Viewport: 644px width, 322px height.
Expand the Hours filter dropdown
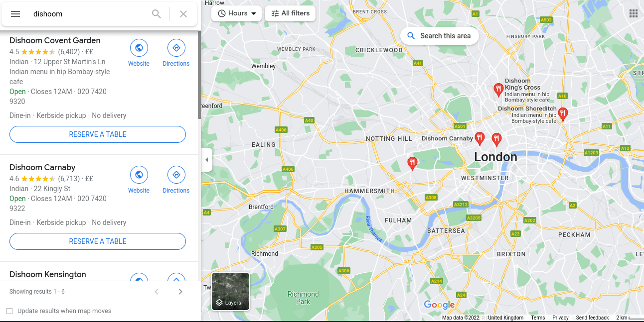[237, 13]
